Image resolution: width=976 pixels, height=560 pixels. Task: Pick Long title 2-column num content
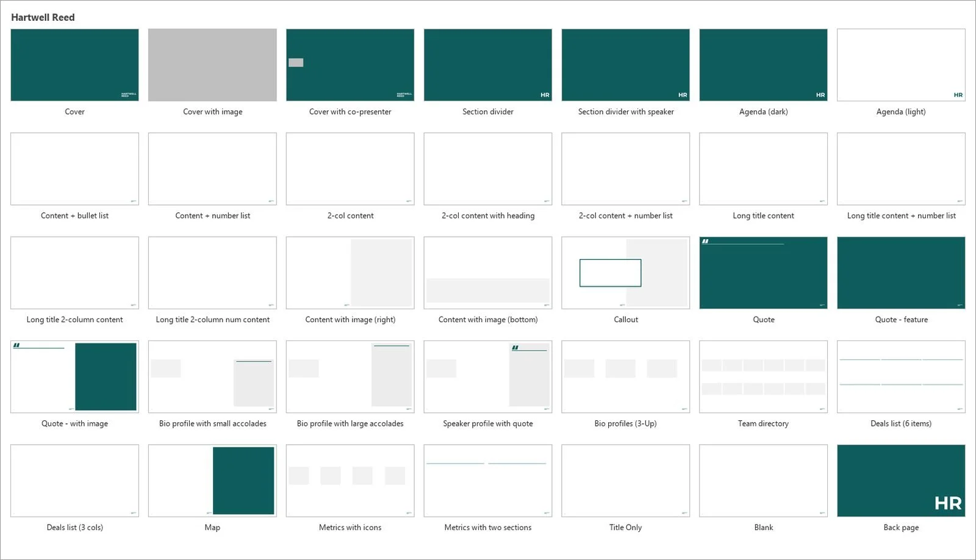[x=212, y=273]
